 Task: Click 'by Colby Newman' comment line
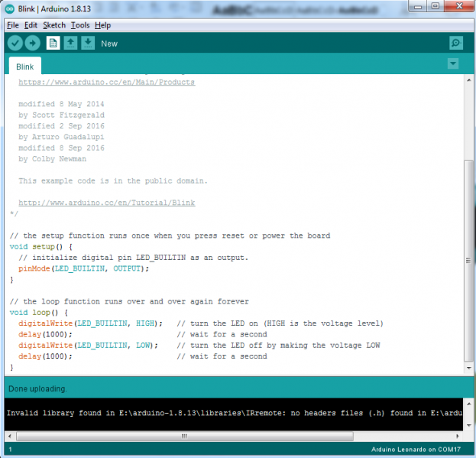tap(52, 159)
